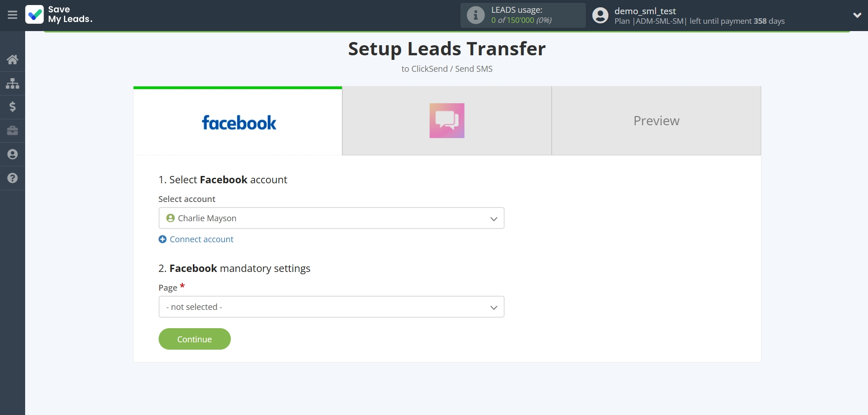
Task: Open the Select account dropdown
Action: [331, 218]
